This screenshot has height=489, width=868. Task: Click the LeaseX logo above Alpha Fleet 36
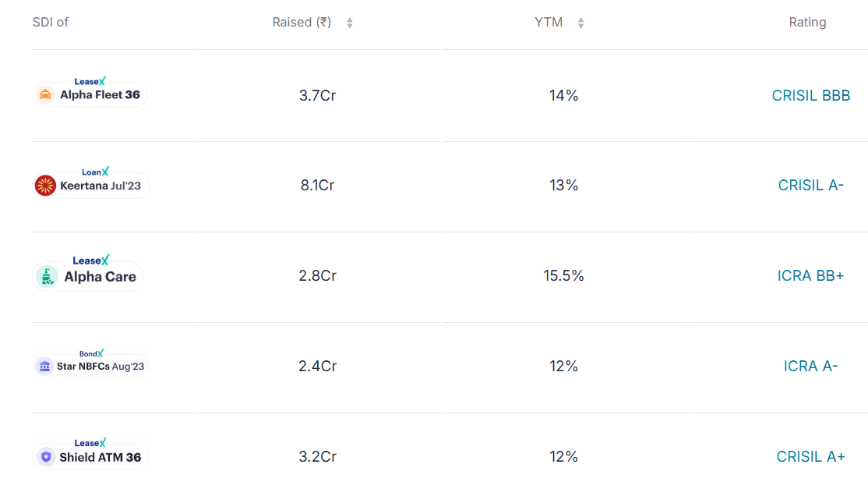[90, 81]
